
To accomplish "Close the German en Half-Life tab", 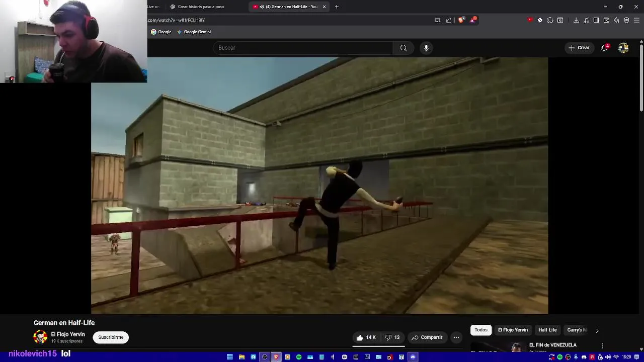I will tap(325, 7).
